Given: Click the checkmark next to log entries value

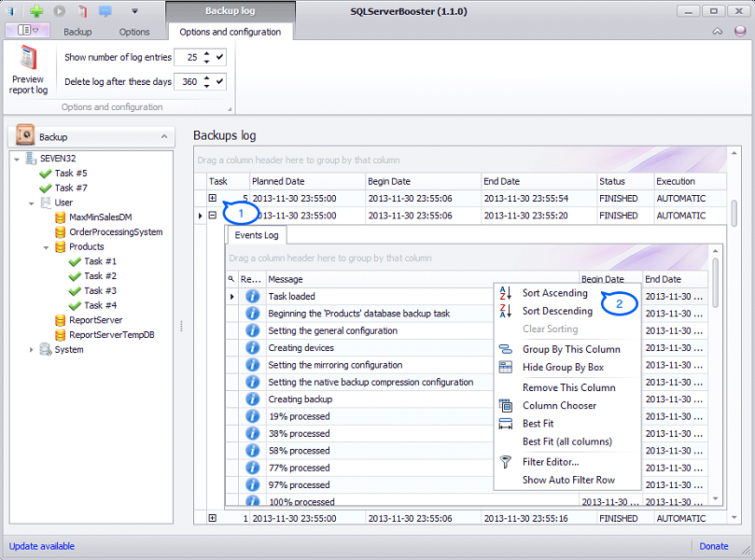Looking at the screenshot, I should 220,58.
